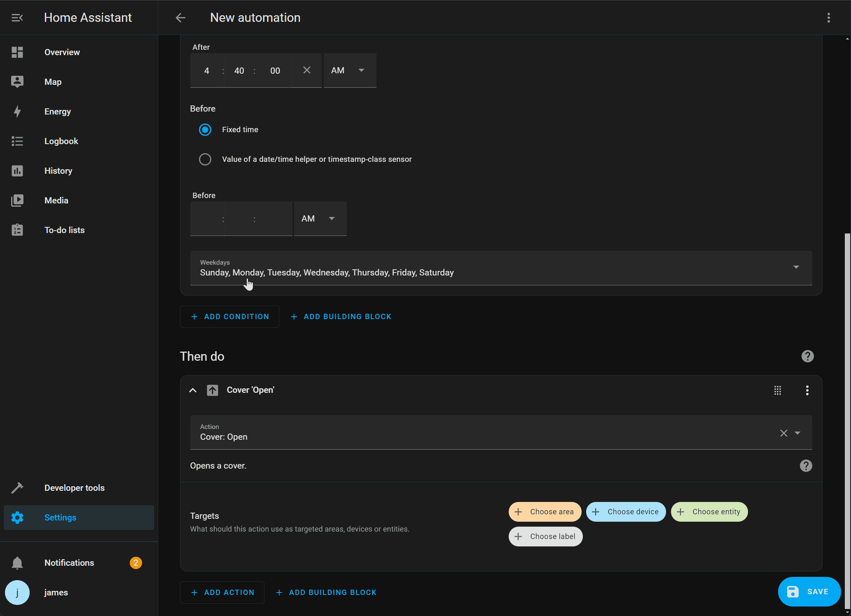Image resolution: width=851 pixels, height=616 pixels.
Task: Select date/time helper value radio option
Action: [205, 159]
